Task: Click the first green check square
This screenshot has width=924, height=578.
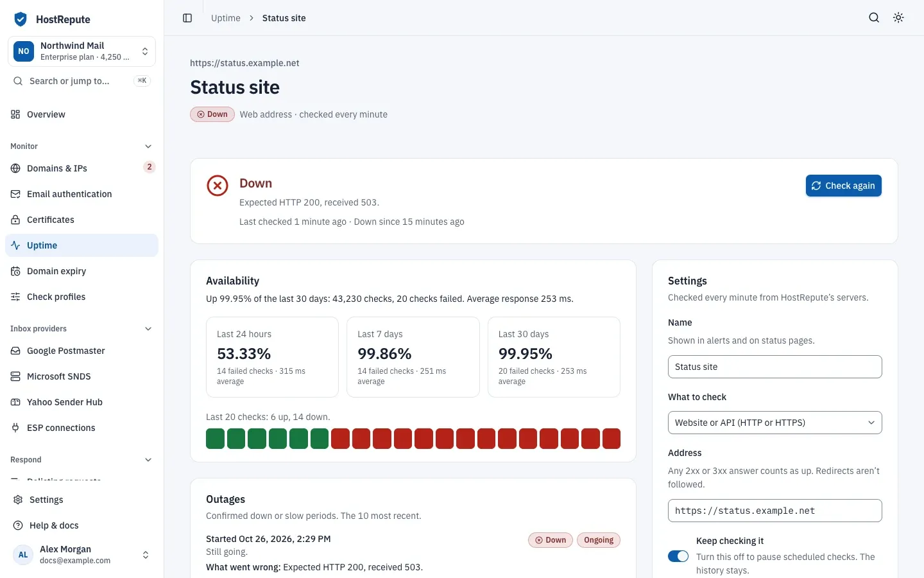Action: tap(215, 439)
